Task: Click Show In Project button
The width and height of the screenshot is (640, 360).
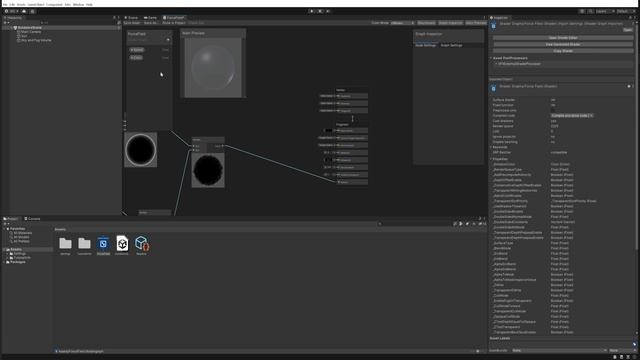Action: coord(174,23)
